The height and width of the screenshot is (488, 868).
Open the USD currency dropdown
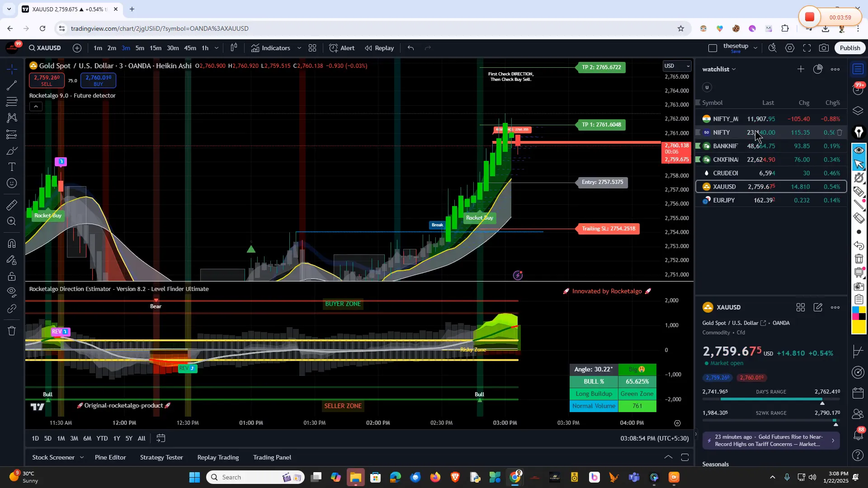[677, 66]
